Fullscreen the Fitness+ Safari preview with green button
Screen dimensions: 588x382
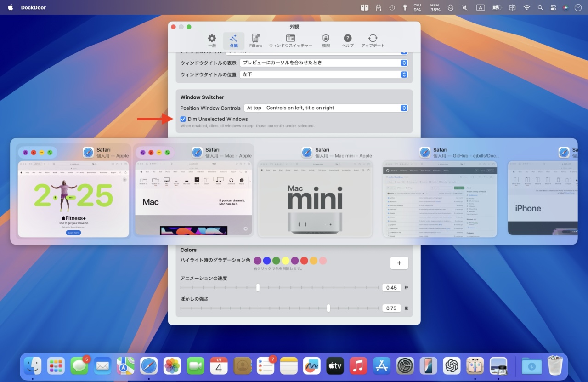tap(50, 153)
